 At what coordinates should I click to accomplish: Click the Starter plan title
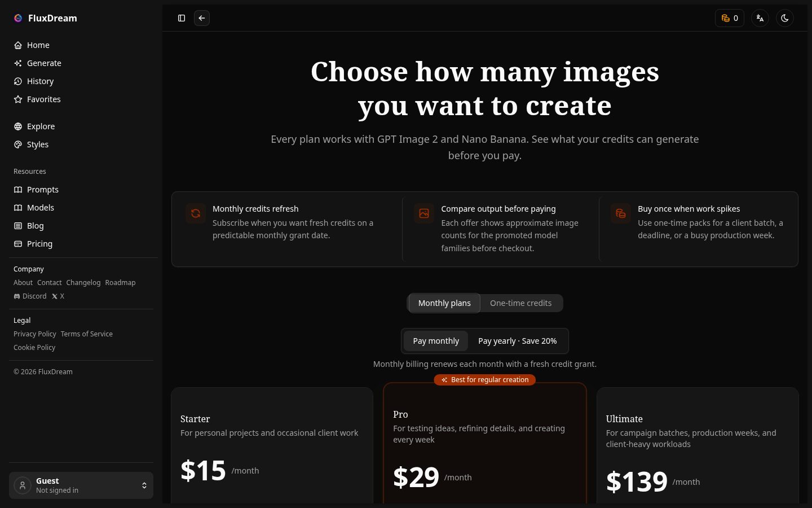(x=195, y=419)
